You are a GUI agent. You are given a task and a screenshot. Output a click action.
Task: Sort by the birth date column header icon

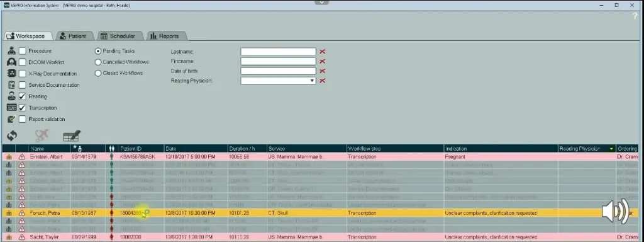coord(77,148)
